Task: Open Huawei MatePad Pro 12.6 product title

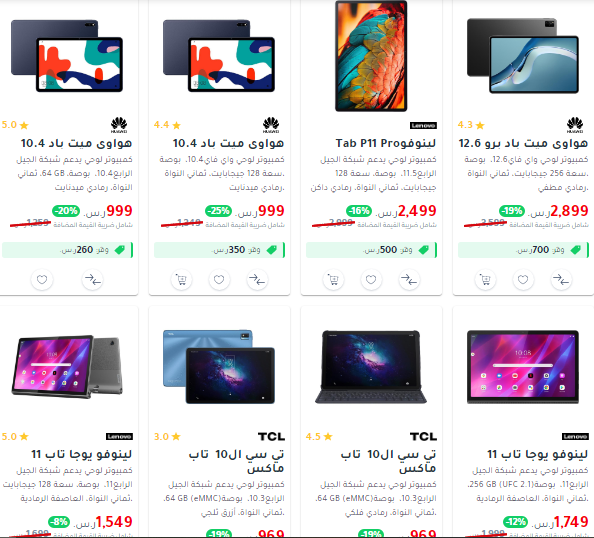Action: coord(523,143)
